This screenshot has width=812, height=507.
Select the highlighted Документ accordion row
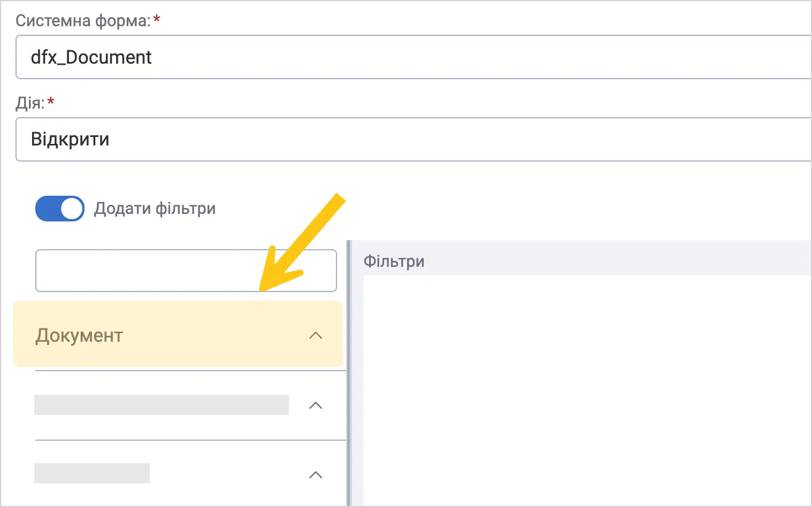point(178,334)
